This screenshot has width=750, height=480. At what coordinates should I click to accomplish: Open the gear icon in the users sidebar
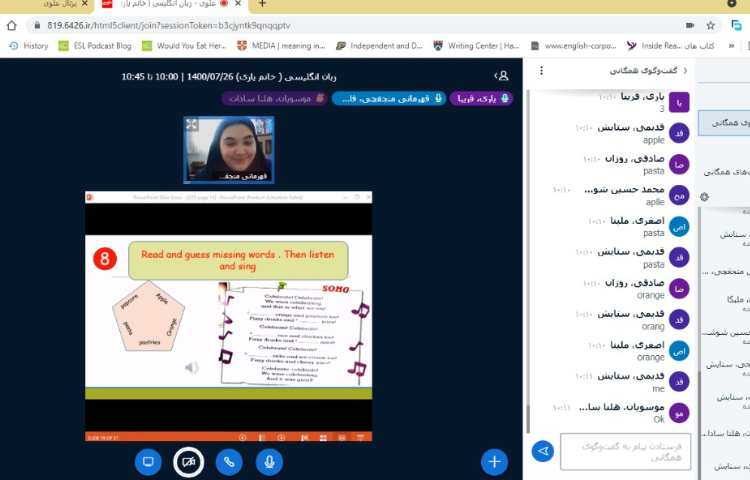click(705, 197)
